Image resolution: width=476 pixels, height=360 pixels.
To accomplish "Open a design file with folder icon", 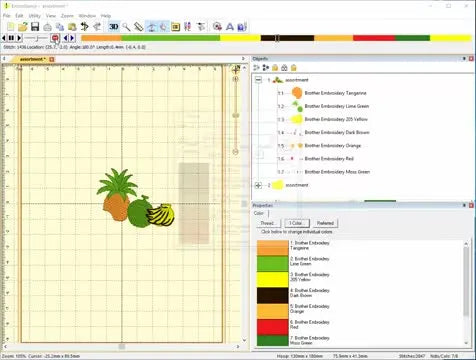I will tap(23, 27).
